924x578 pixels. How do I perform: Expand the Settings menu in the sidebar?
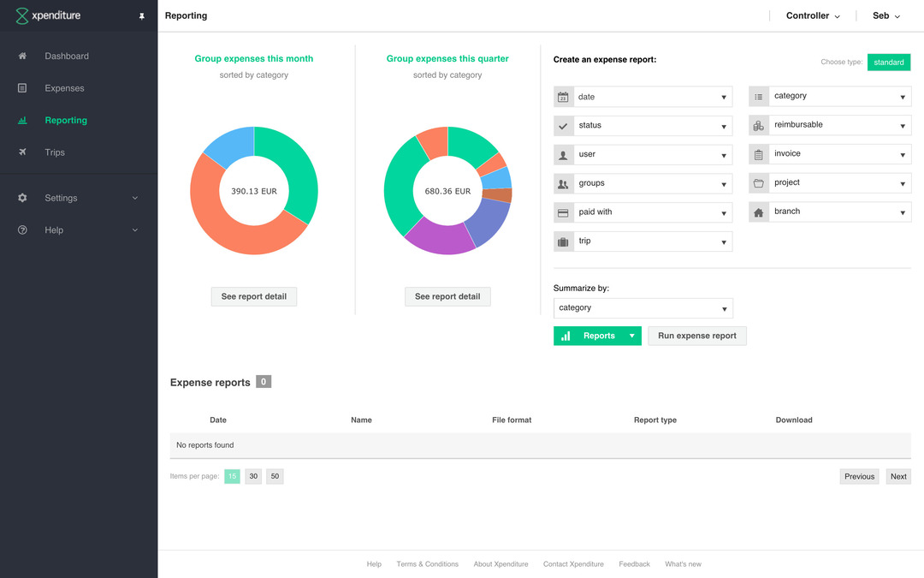pyautogui.click(x=61, y=197)
